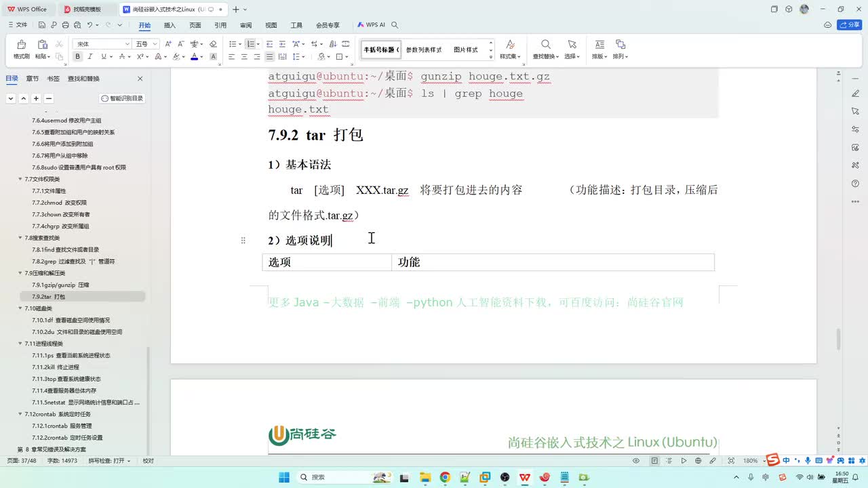
Task: Switch to 章节 tab in navigation pane
Action: point(33,79)
